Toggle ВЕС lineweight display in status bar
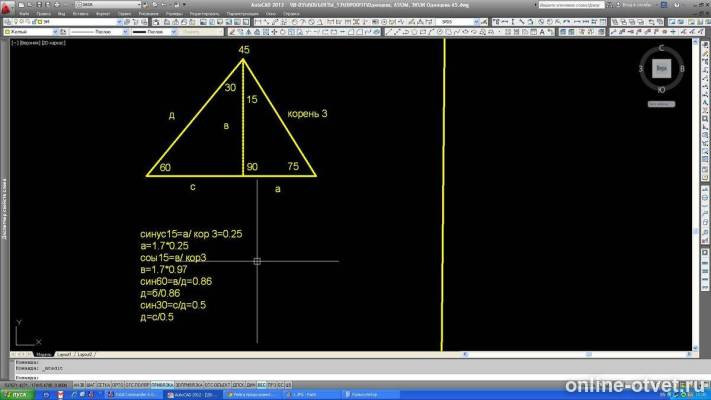Viewport: 711px width, 400px height. click(262, 385)
